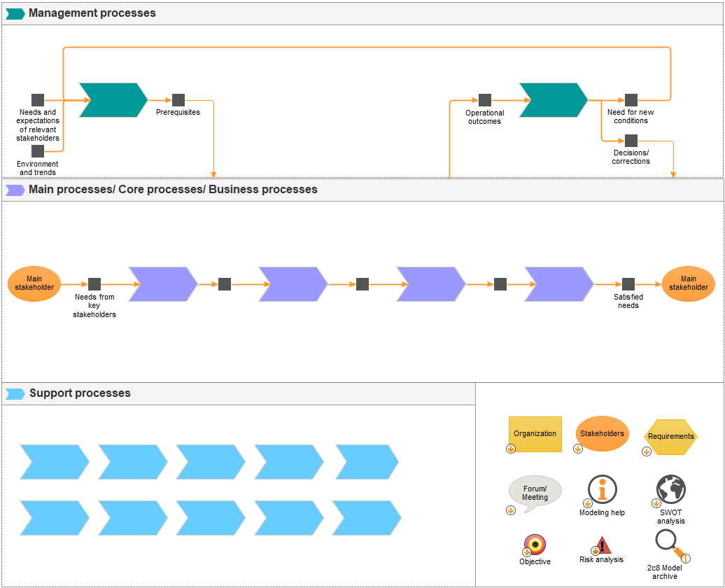This screenshot has width=725, height=588.
Task: Expand the drill-down arrow under Organization
Action: tap(510, 449)
